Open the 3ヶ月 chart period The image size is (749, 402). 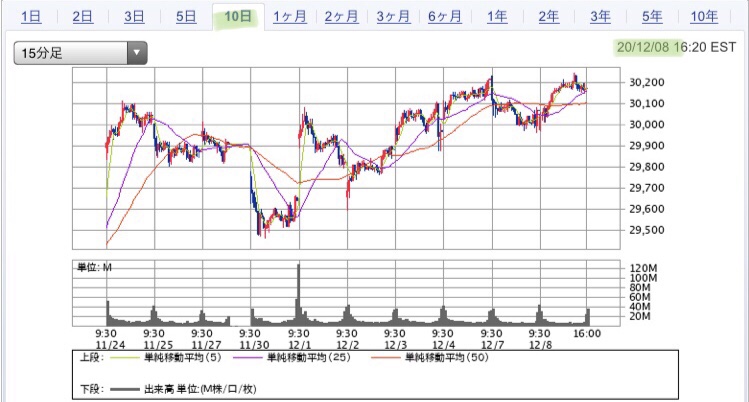[x=393, y=17]
